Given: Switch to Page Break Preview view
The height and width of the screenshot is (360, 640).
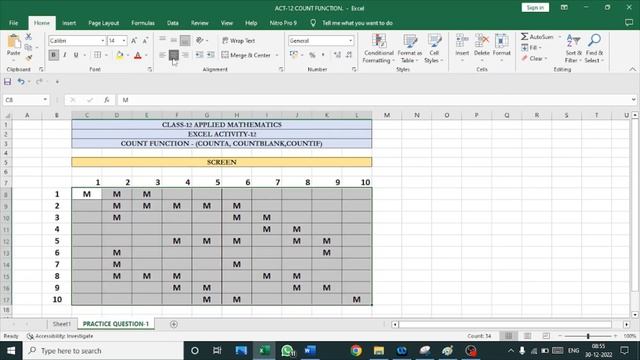Looking at the screenshot, I should (546, 336).
